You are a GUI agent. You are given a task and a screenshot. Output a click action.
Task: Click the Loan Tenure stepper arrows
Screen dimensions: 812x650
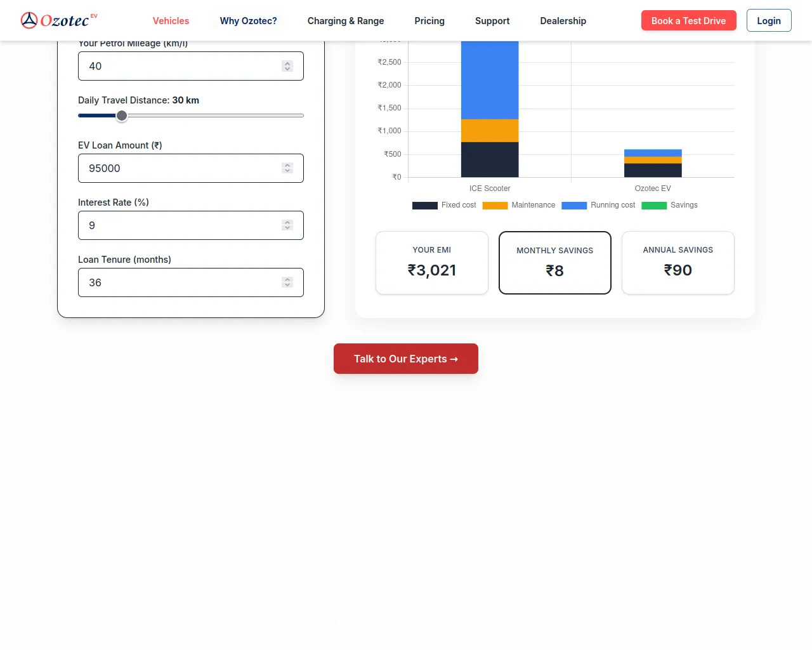click(x=287, y=282)
